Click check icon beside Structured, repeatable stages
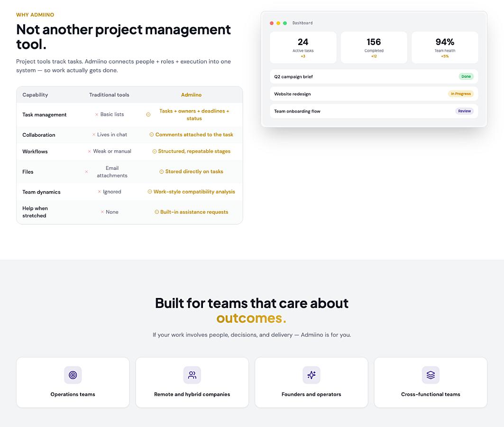504x427 pixels. tap(154, 151)
